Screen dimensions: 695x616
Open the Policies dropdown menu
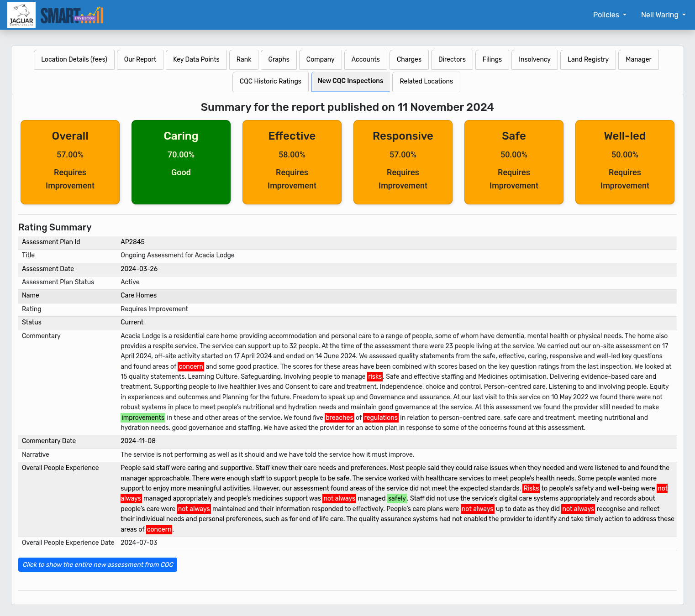click(x=609, y=15)
